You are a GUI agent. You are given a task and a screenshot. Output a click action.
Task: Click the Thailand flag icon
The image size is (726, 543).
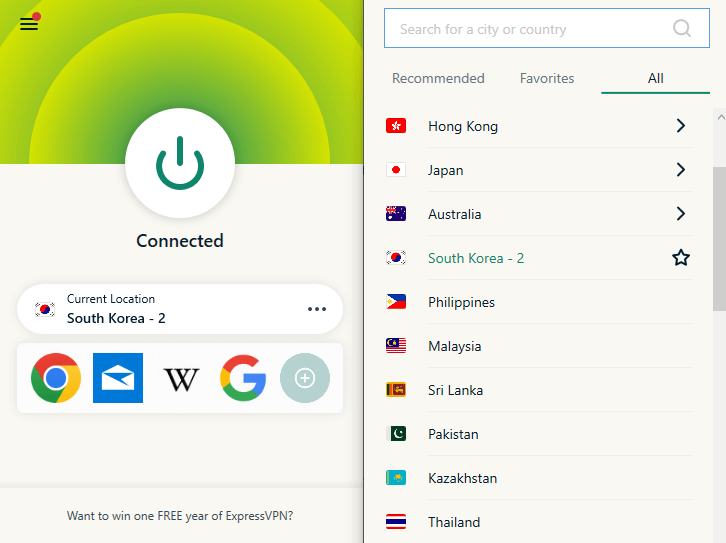[x=396, y=522]
